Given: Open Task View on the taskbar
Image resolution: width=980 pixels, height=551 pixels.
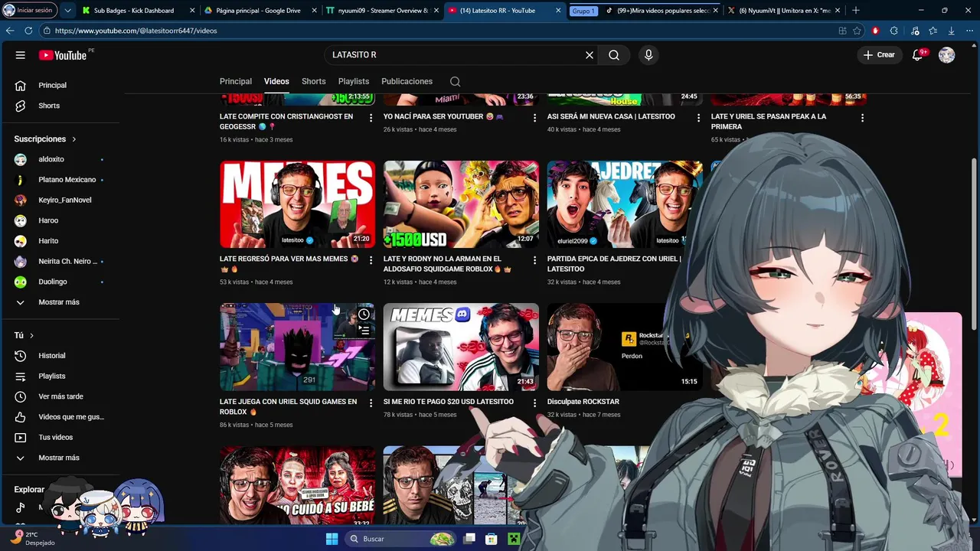Looking at the screenshot, I should (469, 539).
